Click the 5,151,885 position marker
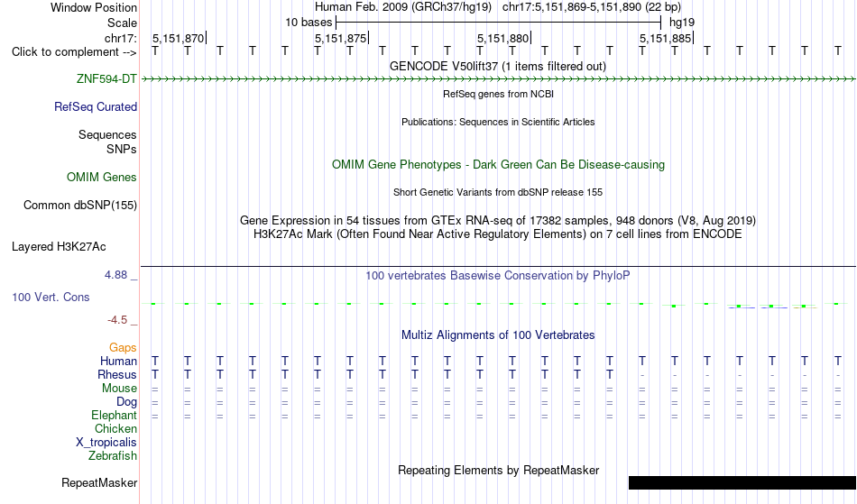 667,38
